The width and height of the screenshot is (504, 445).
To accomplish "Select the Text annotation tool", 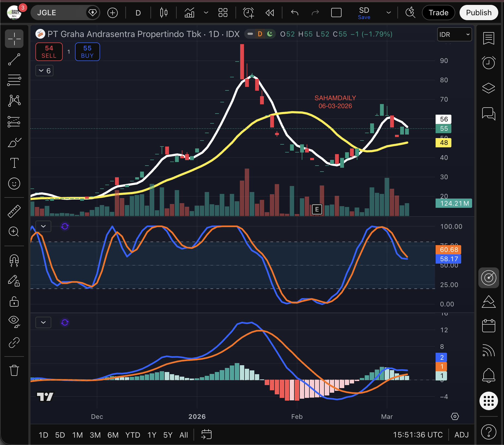I will point(14,163).
